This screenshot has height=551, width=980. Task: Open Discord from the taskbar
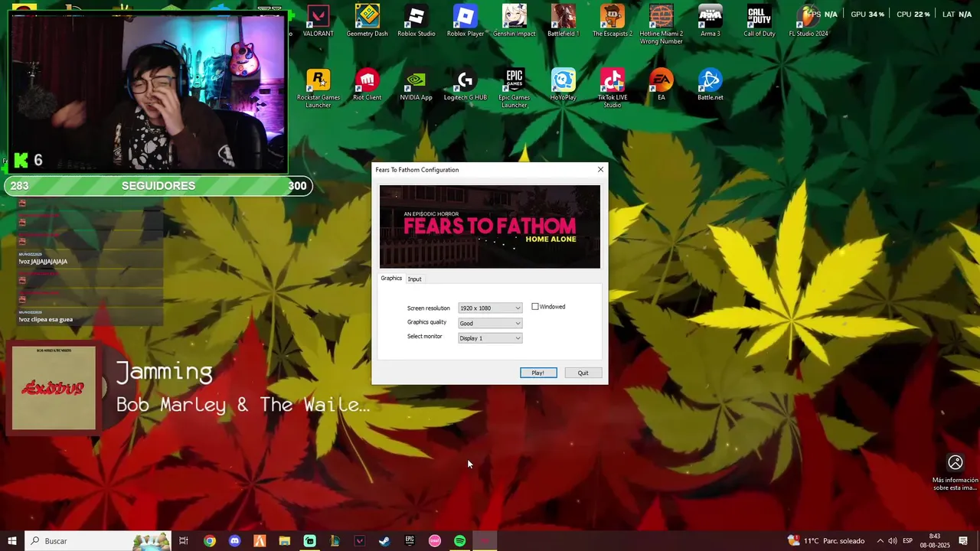(234, 541)
